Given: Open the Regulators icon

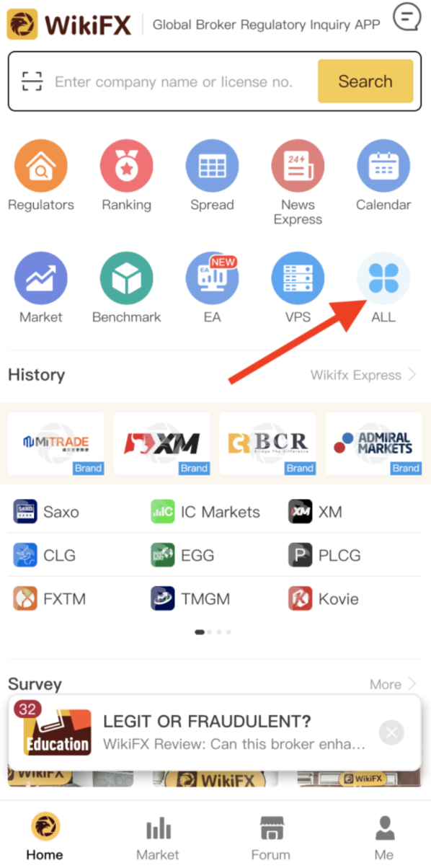Looking at the screenshot, I should (41, 167).
